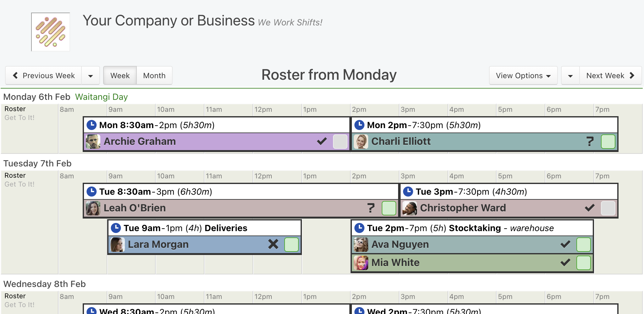Go to Next Week
The width and height of the screenshot is (644, 314).
pos(610,75)
